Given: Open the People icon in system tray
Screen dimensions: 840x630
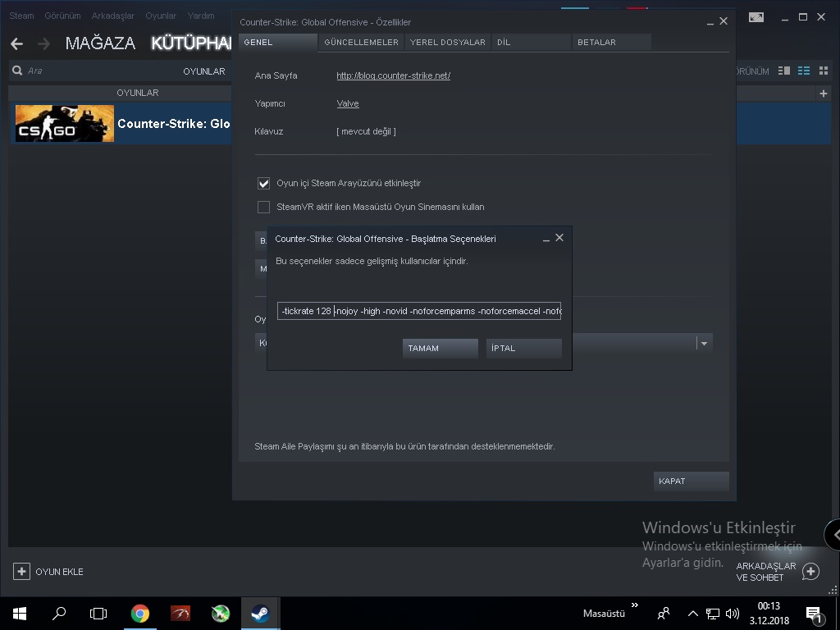Looking at the screenshot, I should tap(663, 614).
